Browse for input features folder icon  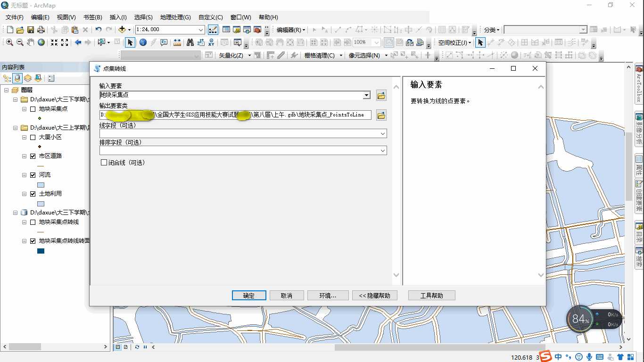[x=381, y=96]
